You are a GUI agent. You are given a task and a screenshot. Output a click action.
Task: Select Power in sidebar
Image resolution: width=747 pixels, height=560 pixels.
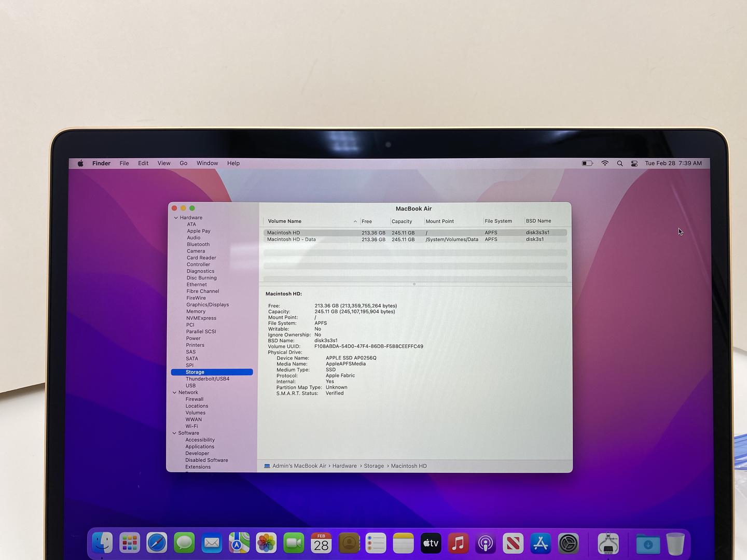pyautogui.click(x=193, y=339)
